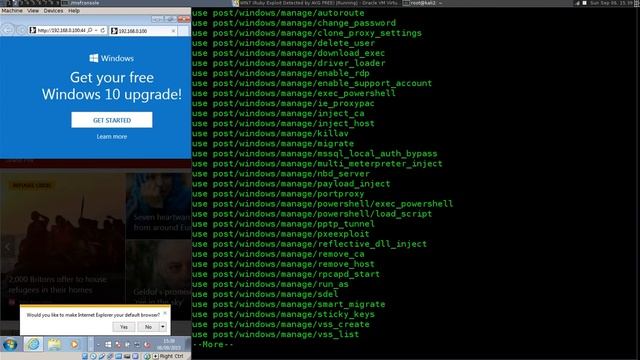The height and width of the screenshot is (360, 640).
Task: Click the Action Center flag tray icon
Action: (x=127, y=345)
